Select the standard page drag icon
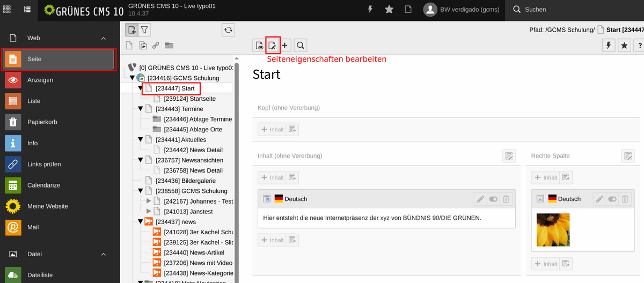Viewport: 644px width, 283px height. click(x=129, y=46)
